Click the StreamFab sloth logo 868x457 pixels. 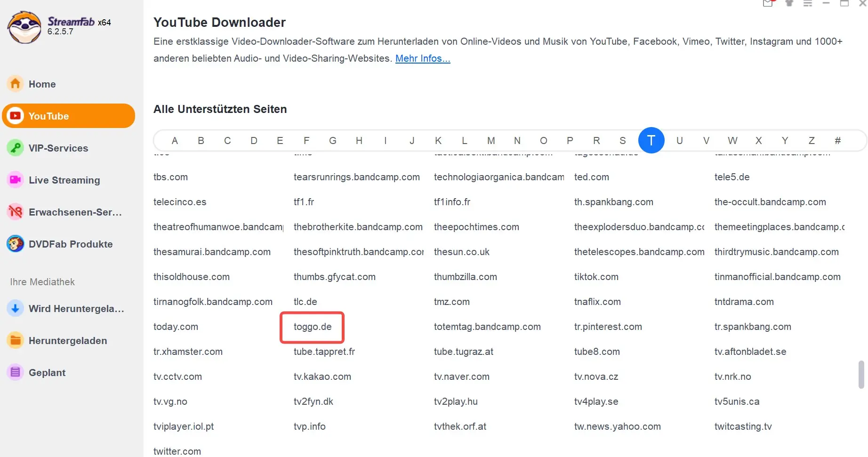(24, 27)
